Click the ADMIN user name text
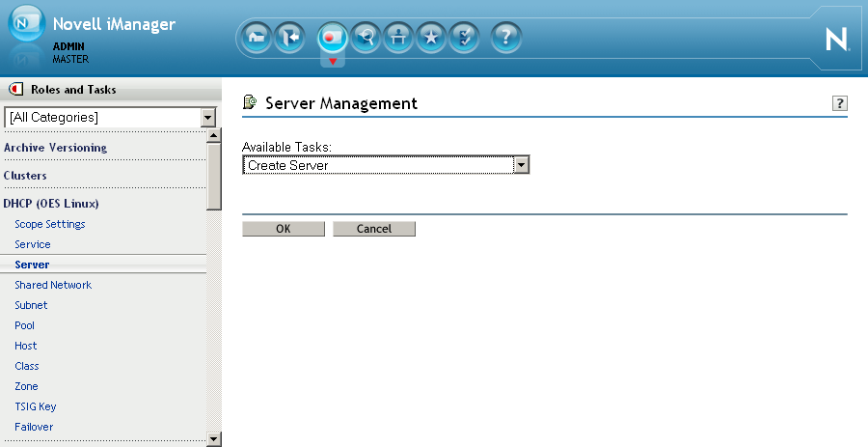 click(x=68, y=46)
